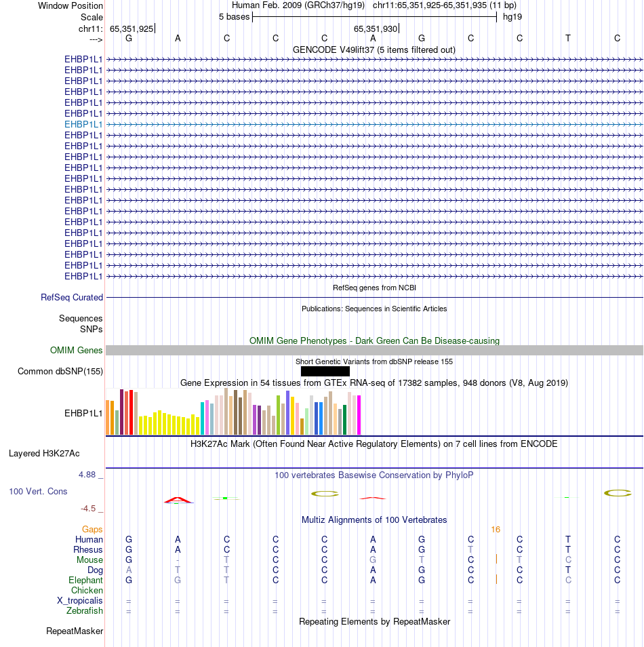This screenshot has width=644, height=647.
Task: Click 'Human Feb. 2009 (GRCh37/hg19)' header text
Action: [298, 5]
